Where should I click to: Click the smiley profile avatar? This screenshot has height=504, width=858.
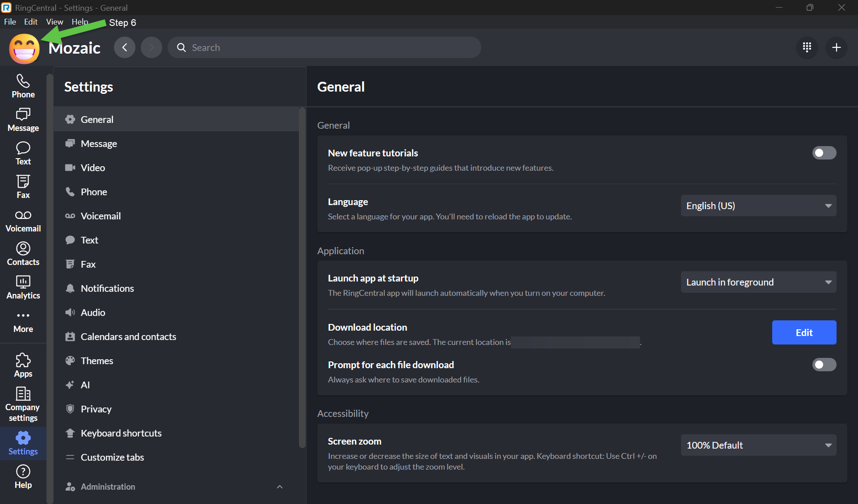tap(24, 49)
